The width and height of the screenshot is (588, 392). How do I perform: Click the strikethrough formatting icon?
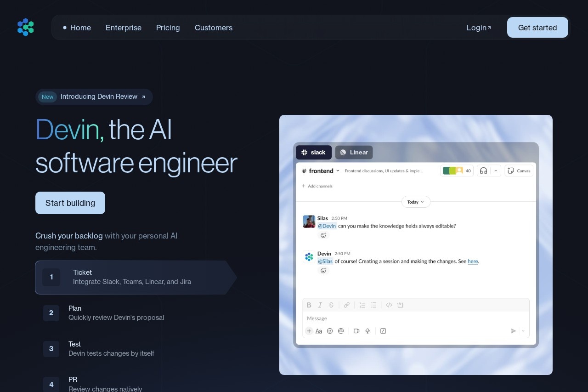331,305
